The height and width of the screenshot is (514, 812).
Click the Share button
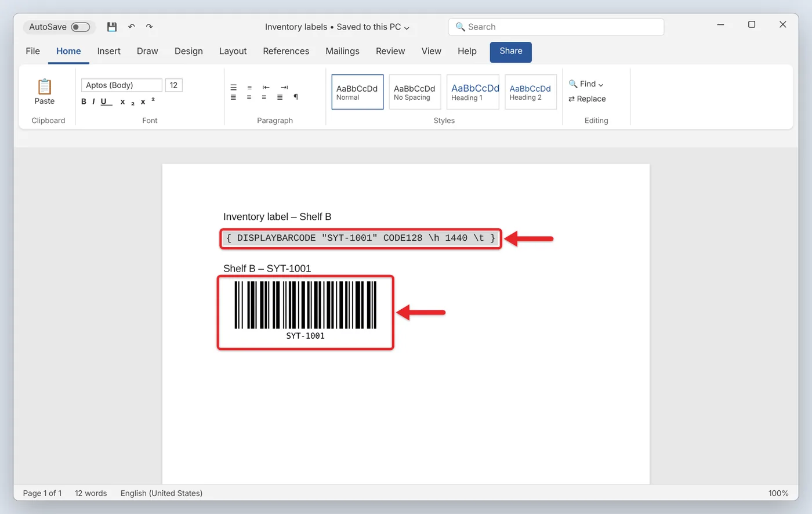coord(511,52)
